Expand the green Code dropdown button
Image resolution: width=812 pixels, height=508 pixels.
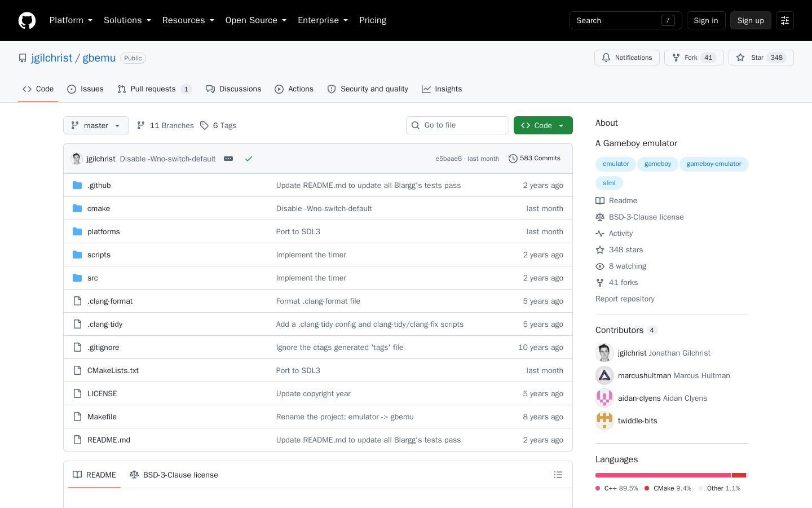(x=543, y=125)
